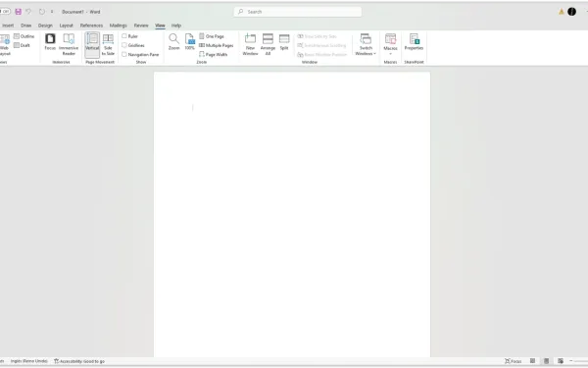Select the View tab
The height and width of the screenshot is (368, 588).
160,26
